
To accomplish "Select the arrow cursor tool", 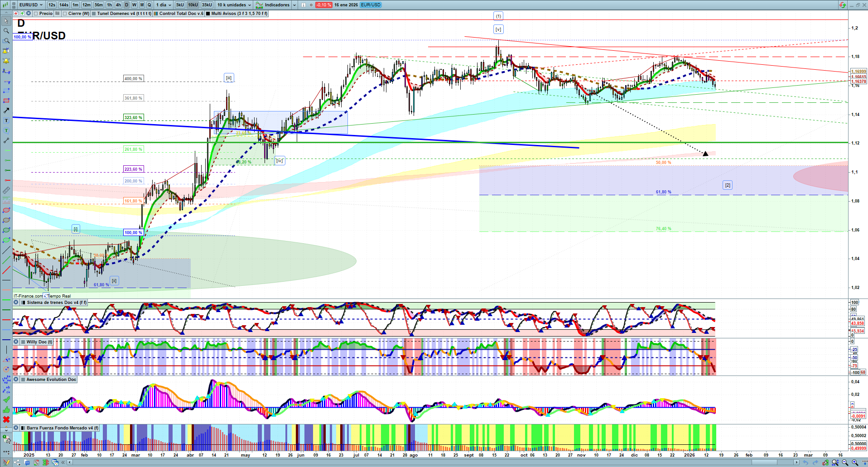I will (6, 21).
